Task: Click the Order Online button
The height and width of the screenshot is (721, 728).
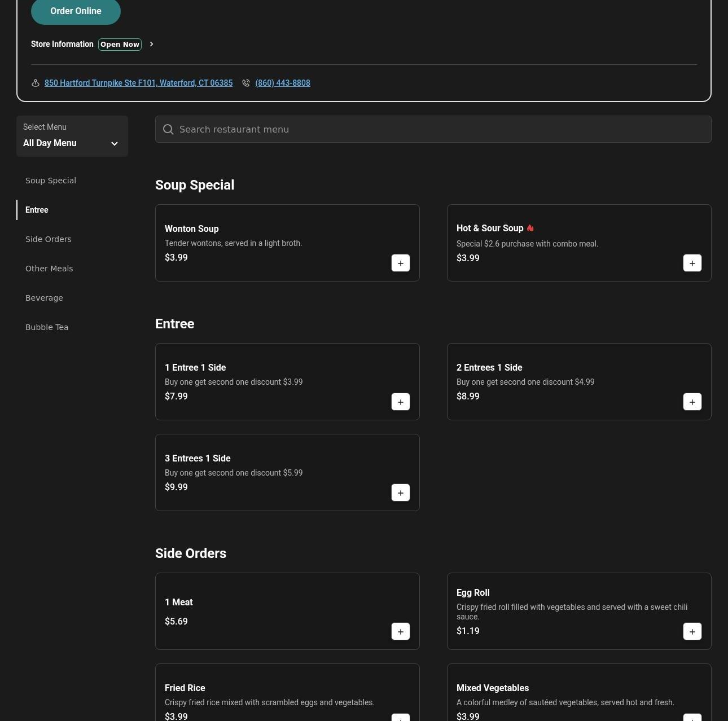Action: (x=76, y=11)
